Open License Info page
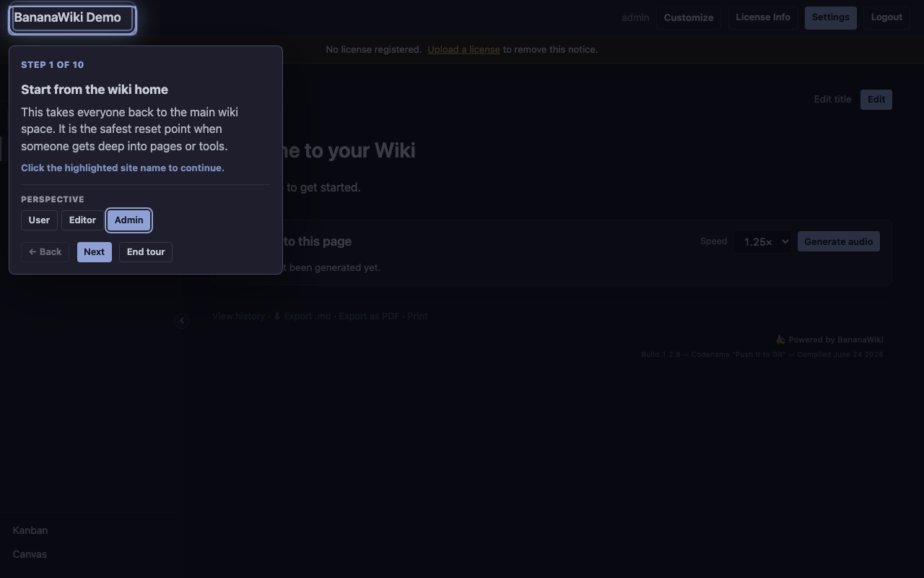The width and height of the screenshot is (924, 578). point(763,17)
